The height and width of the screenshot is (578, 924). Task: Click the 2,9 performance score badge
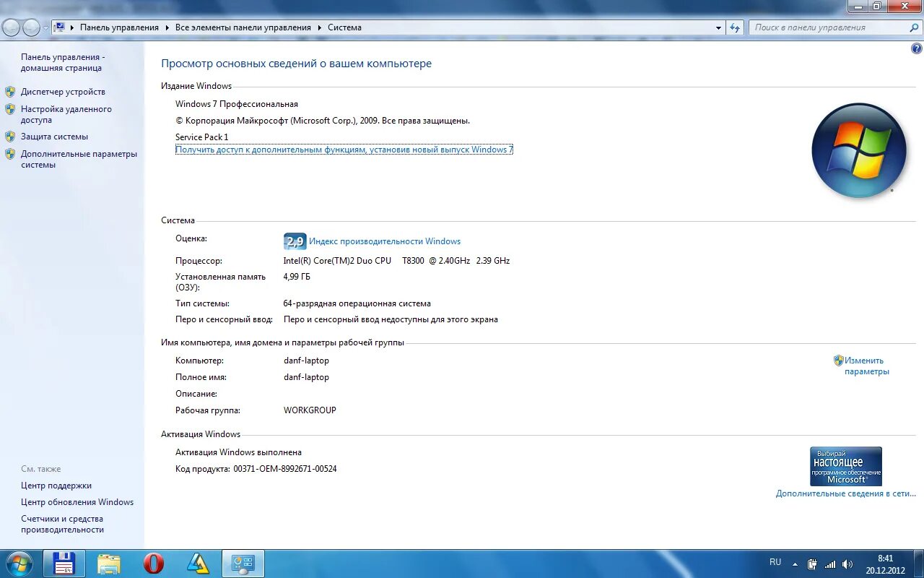(x=295, y=241)
